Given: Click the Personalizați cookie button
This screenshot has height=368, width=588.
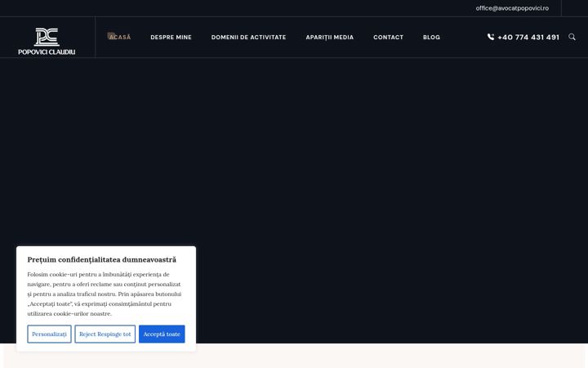Looking at the screenshot, I should coord(49,334).
